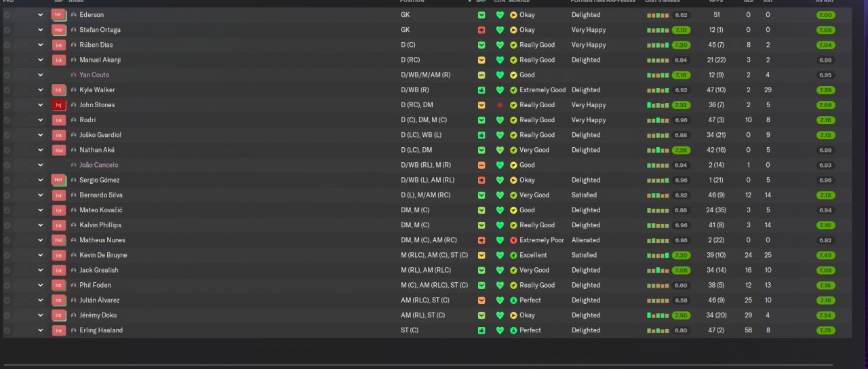This screenshot has width=868, height=369.
Task: Click Kyle Walker's Extremely Good morale icon
Action: (x=513, y=90)
